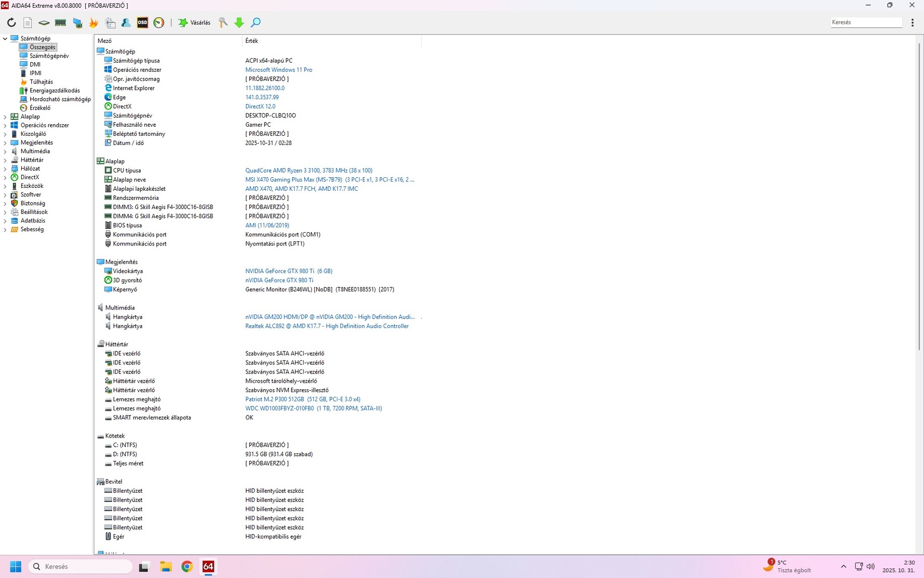Select the Beállítások tree item

pyautogui.click(x=34, y=212)
